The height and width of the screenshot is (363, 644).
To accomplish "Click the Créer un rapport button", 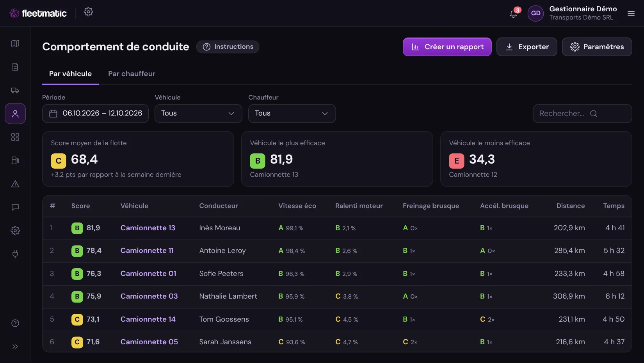I will (x=447, y=47).
